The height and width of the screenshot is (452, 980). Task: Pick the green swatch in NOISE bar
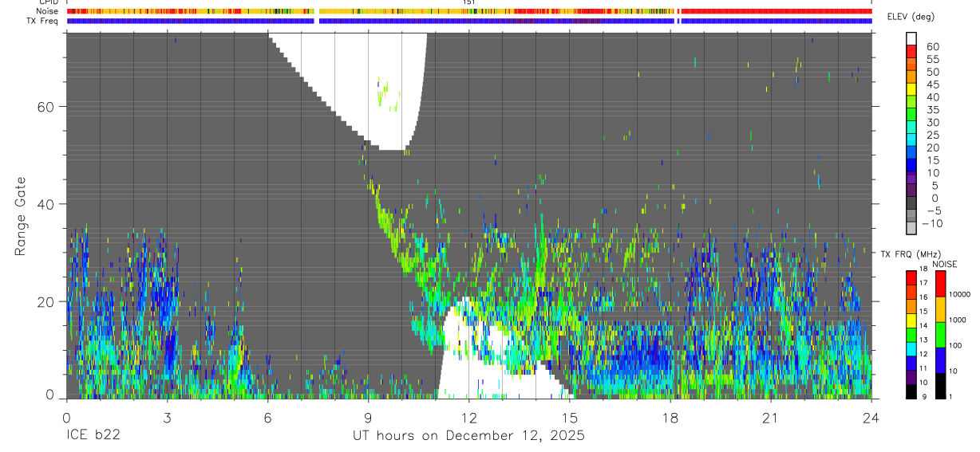tap(941, 334)
